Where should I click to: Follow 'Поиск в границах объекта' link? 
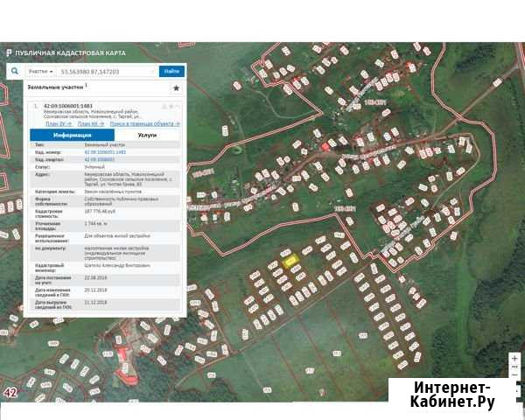(145, 123)
